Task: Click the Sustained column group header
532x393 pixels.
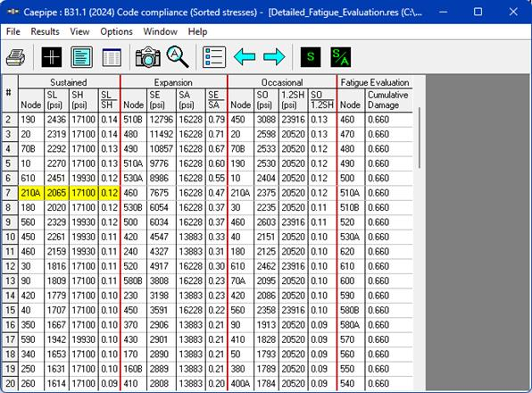Action: click(x=69, y=82)
